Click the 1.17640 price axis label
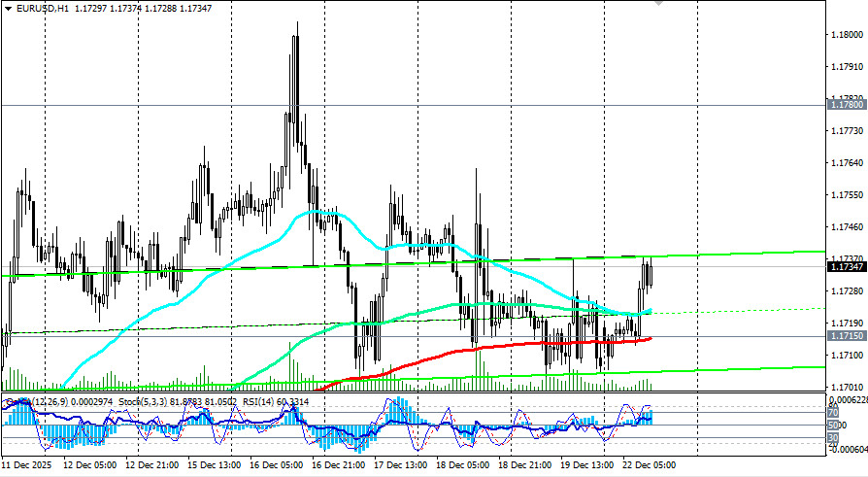 847,163
